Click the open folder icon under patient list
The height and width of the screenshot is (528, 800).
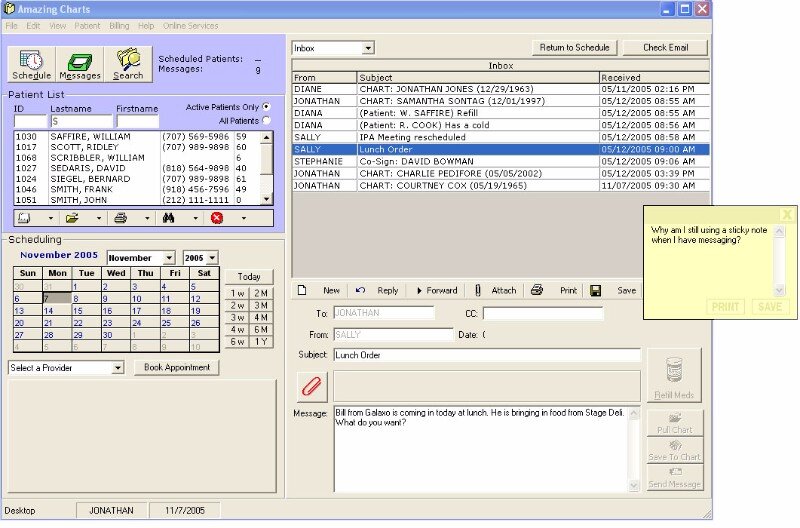[72, 217]
